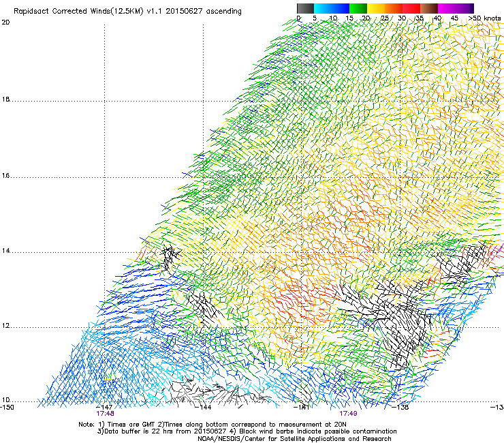Click the latitude label '10' on the left axis
The image size is (504, 443).
(5, 400)
